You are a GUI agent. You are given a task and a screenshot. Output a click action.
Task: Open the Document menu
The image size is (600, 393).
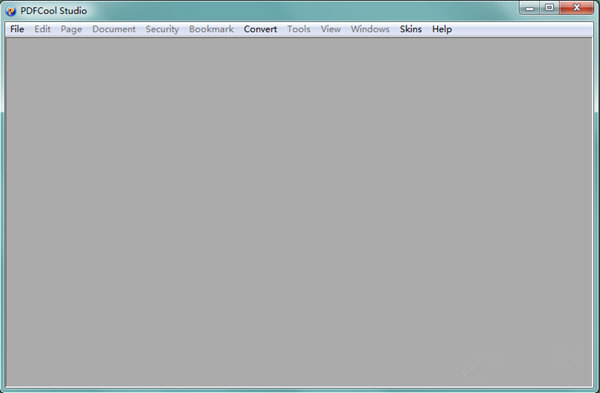(114, 29)
